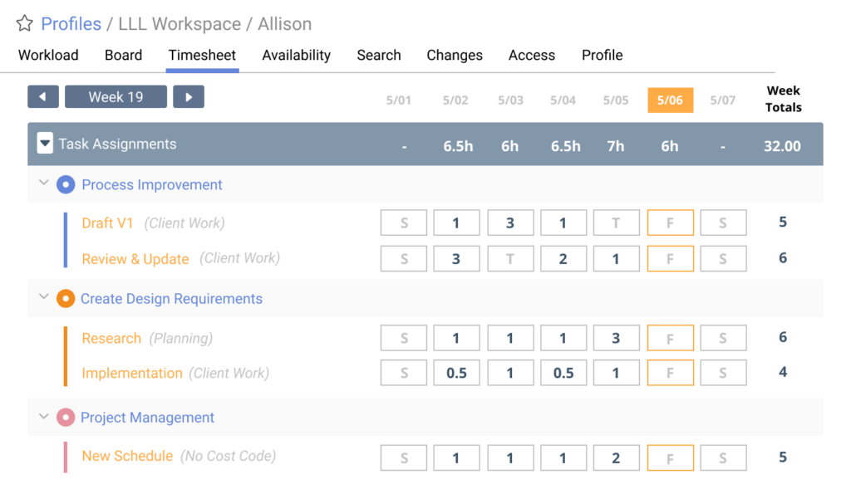Go to previous week using left arrow

point(43,97)
